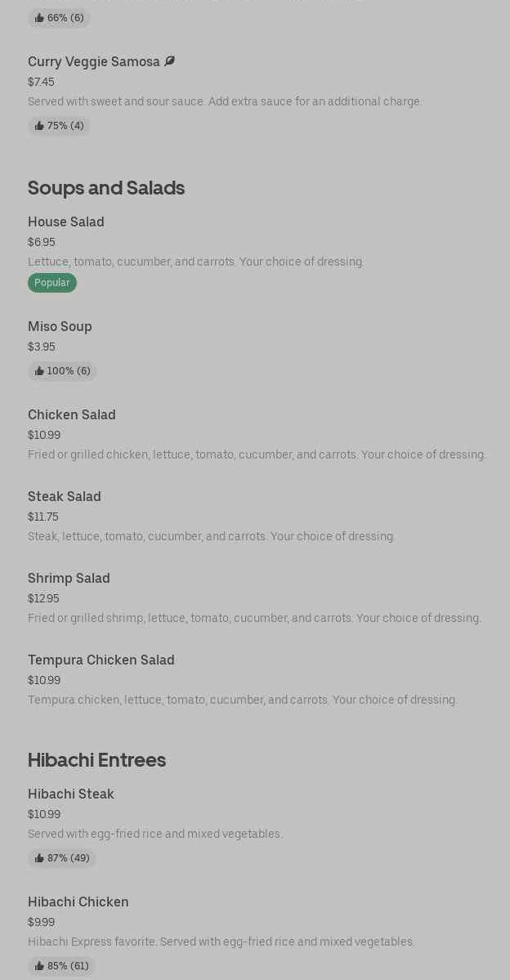Viewport: 510px width, 980px height.
Task: Select the House Salad menu item
Action: 66,222
